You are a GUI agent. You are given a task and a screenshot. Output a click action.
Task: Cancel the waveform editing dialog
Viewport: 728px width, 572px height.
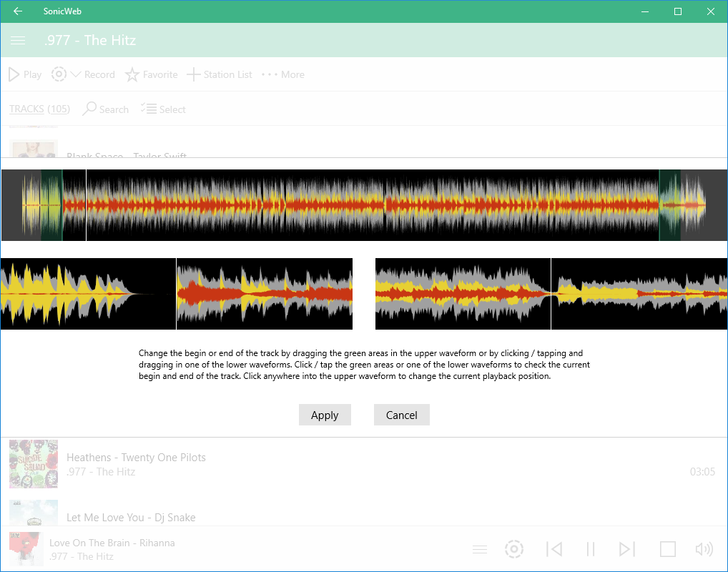[x=401, y=415]
